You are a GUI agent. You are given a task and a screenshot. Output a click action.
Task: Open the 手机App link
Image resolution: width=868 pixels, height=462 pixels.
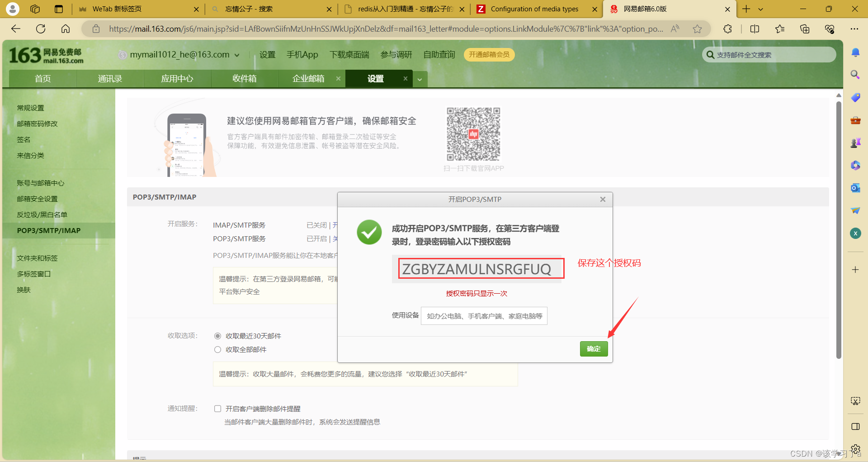[x=302, y=55]
